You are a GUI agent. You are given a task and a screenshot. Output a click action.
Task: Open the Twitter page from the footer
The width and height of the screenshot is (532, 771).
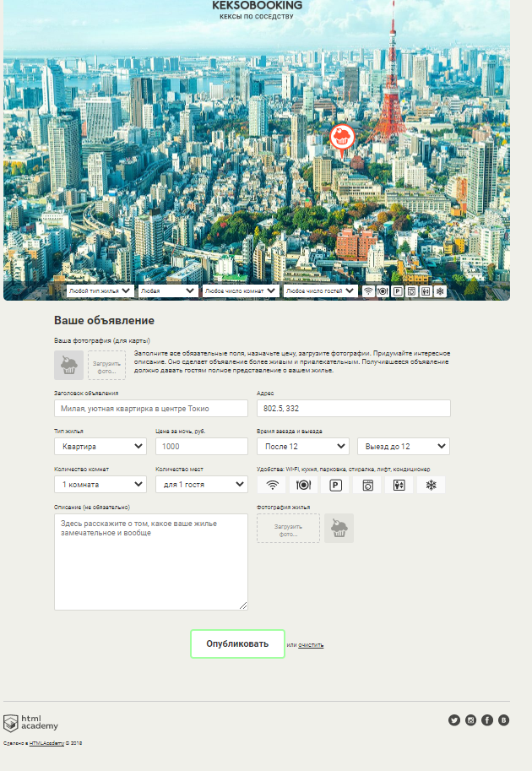454,719
